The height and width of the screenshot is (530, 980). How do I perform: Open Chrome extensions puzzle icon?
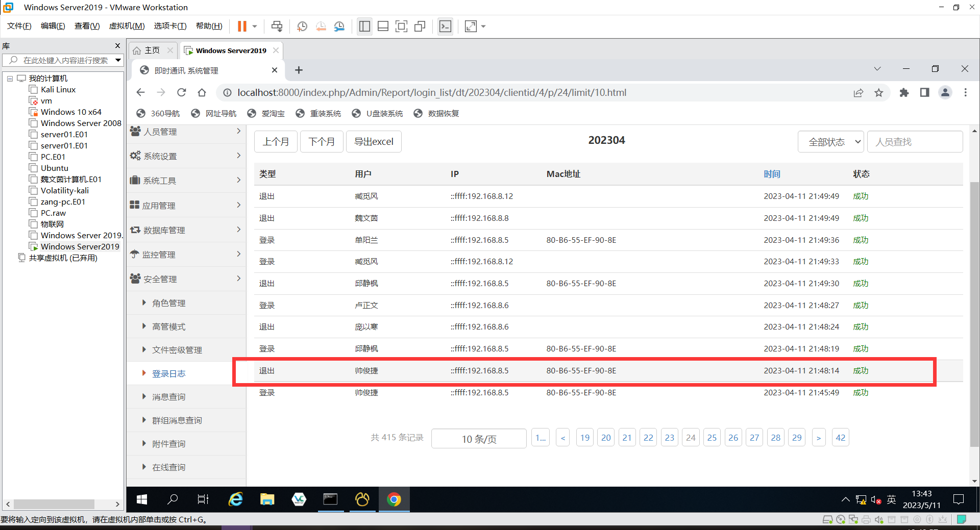tap(904, 92)
